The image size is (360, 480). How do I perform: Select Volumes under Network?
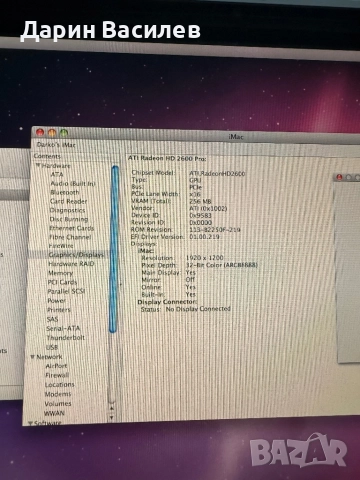[58, 403]
